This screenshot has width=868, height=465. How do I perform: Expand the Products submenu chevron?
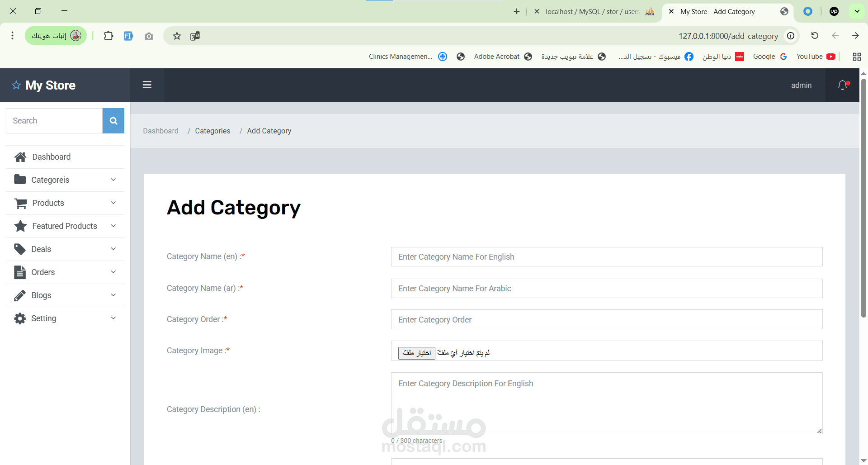point(113,203)
